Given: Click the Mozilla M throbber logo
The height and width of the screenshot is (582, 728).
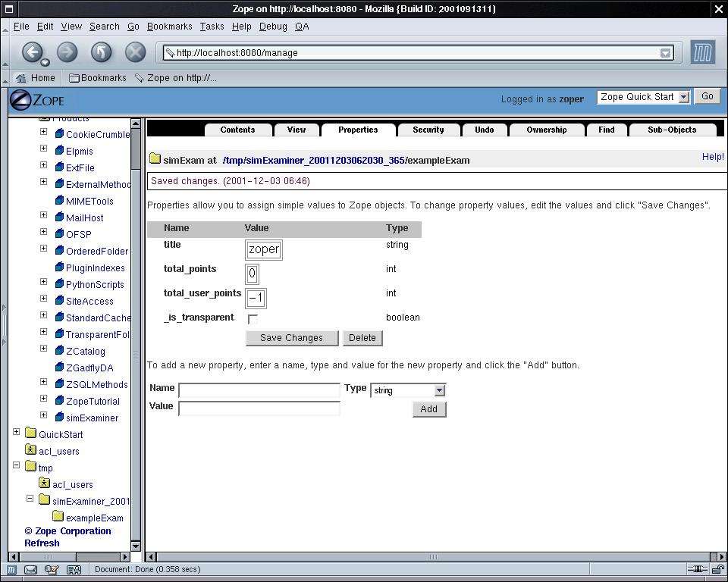Looking at the screenshot, I should coord(702,52).
